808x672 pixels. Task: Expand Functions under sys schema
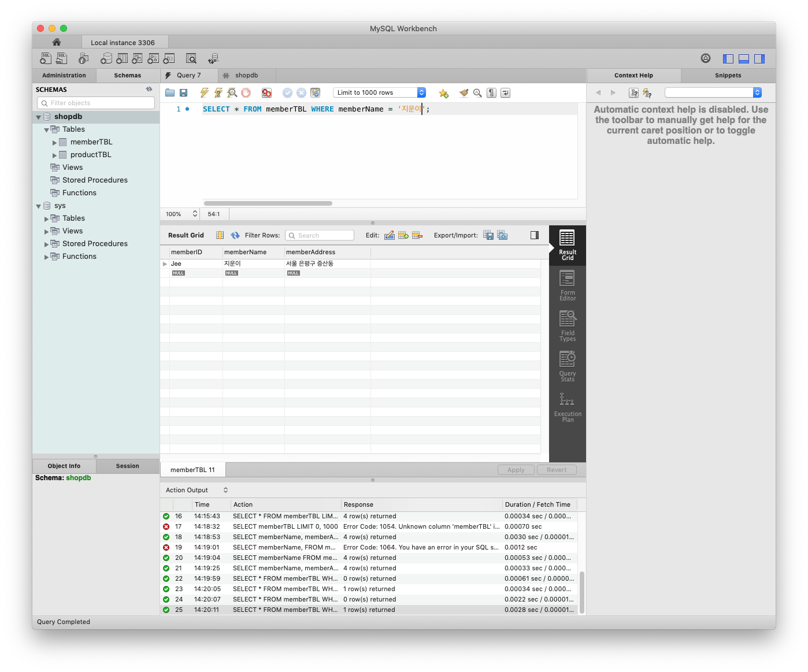47,257
